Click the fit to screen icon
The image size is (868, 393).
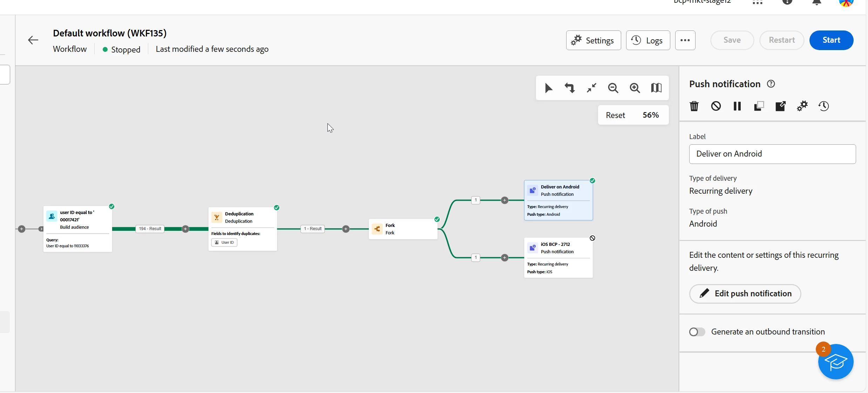(x=592, y=88)
